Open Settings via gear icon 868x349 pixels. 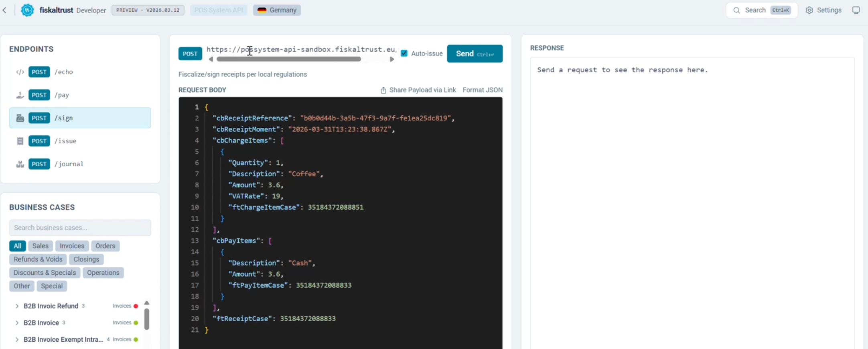pyautogui.click(x=809, y=10)
